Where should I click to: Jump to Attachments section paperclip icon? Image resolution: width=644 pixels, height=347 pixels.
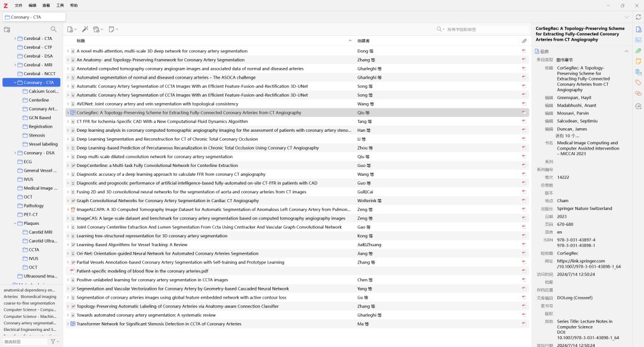pos(638,51)
